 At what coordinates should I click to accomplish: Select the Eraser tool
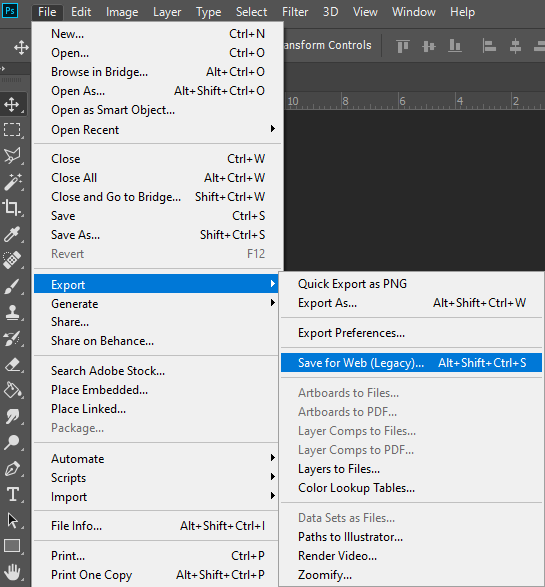[x=12, y=365]
